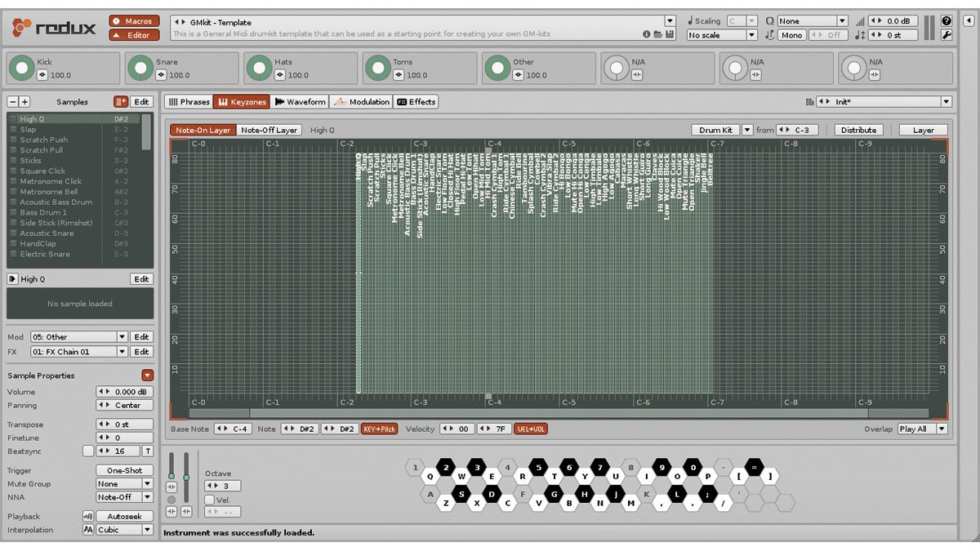
Task: Open preferences with the wrench icon
Action: tap(947, 35)
